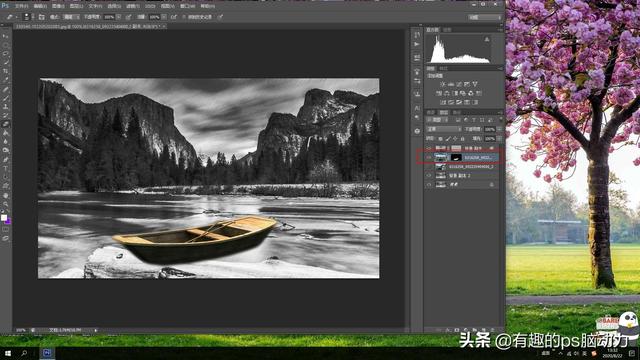Click the purple background color swatch
640x360 pixels.
coord(8,221)
